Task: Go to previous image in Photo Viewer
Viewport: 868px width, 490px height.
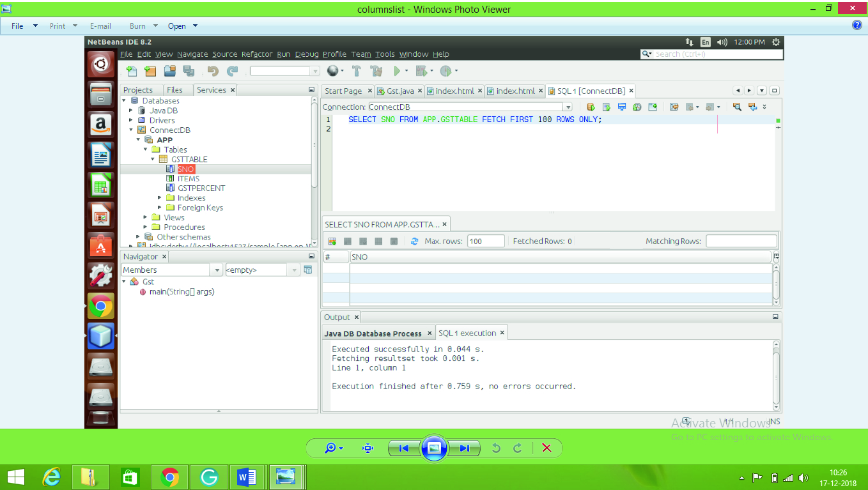Action: tap(404, 448)
